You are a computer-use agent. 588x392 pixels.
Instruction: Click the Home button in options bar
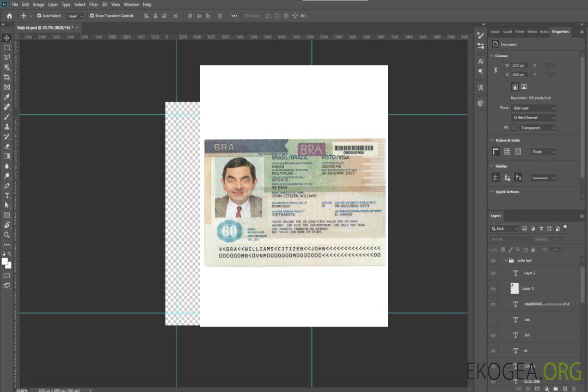click(9, 16)
